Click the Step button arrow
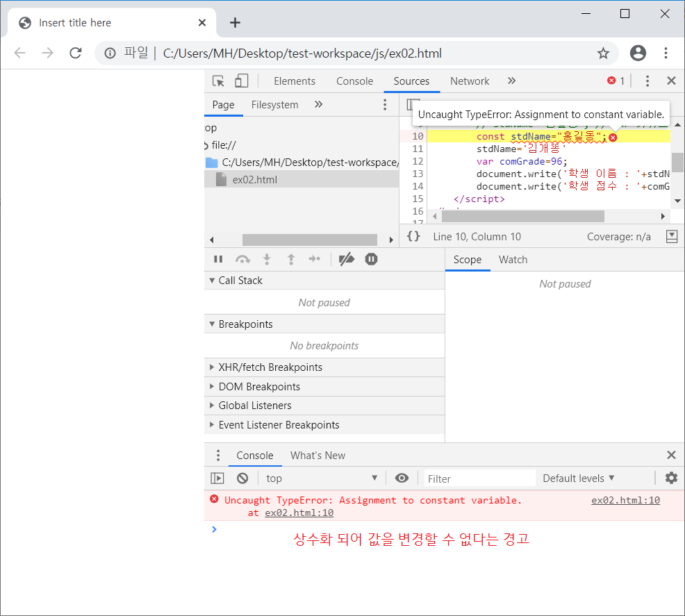The image size is (685, 616). [315, 259]
